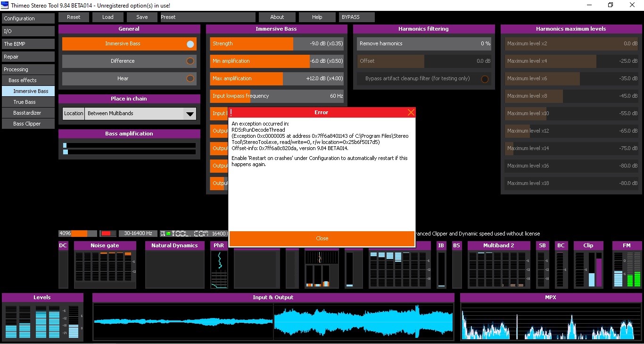Select Bass Clipper in the sidebar

point(28,124)
